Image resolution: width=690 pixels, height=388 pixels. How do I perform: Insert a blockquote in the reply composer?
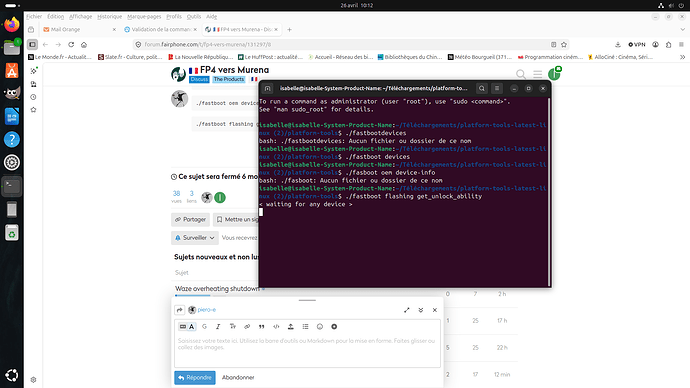pyautogui.click(x=261, y=326)
